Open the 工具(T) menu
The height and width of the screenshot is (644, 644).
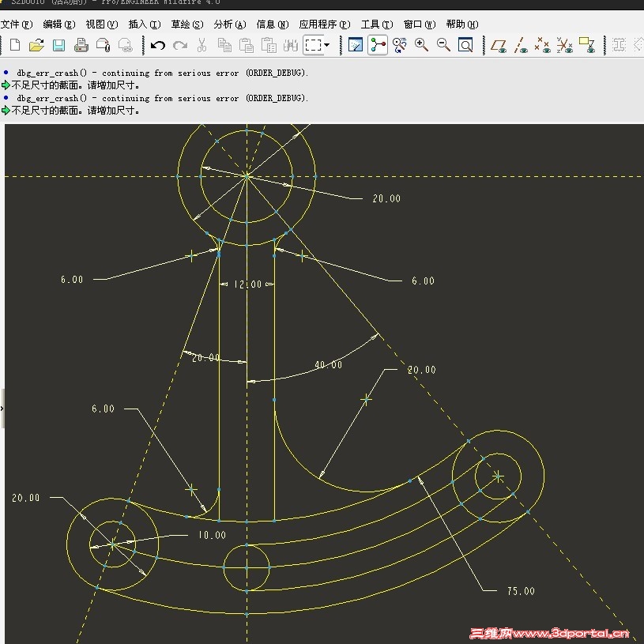pyautogui.click(x=377, y=24)
